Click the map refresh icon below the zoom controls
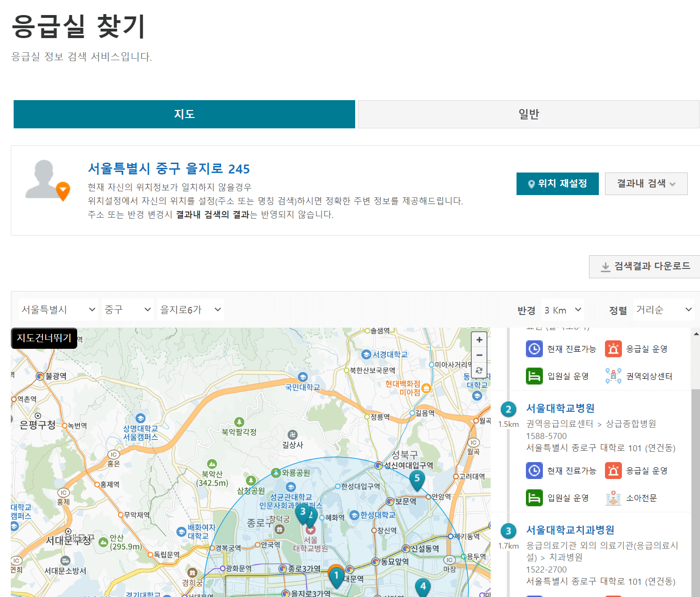Screen dimensions: 700x597 (x=479, y=370)
